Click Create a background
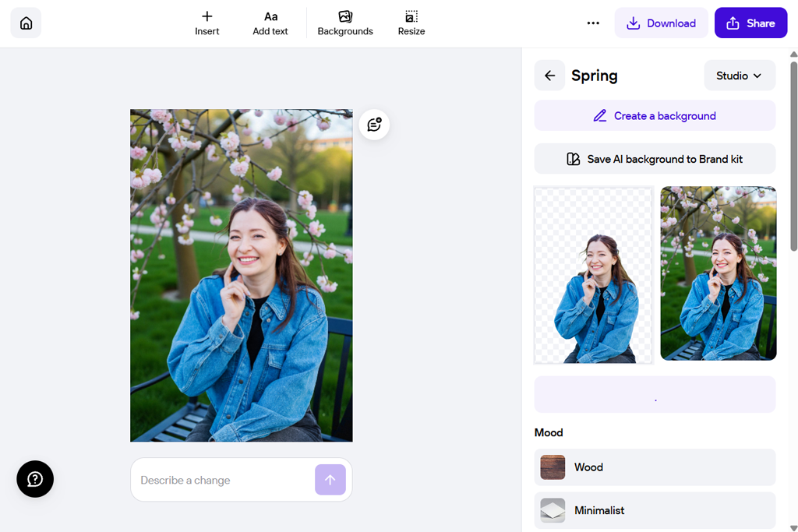798x532 pixels. (655, 116)
